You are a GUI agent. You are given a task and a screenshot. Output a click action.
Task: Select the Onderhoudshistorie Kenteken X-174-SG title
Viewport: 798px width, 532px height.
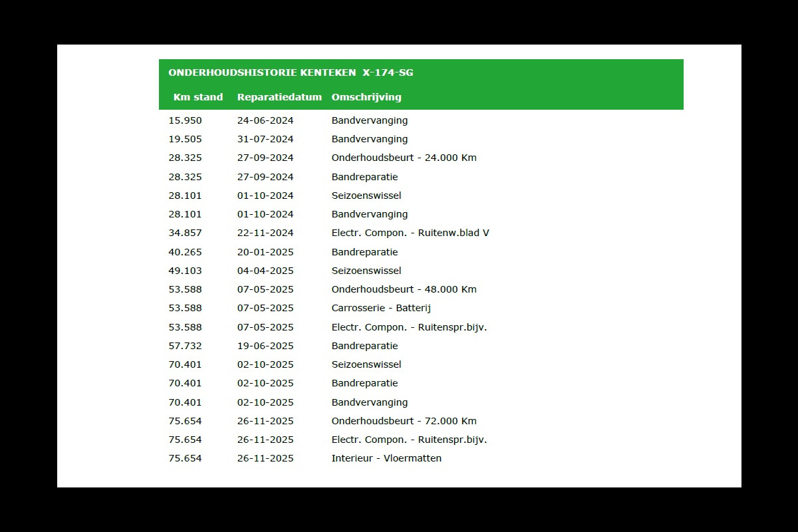(291, 72)
